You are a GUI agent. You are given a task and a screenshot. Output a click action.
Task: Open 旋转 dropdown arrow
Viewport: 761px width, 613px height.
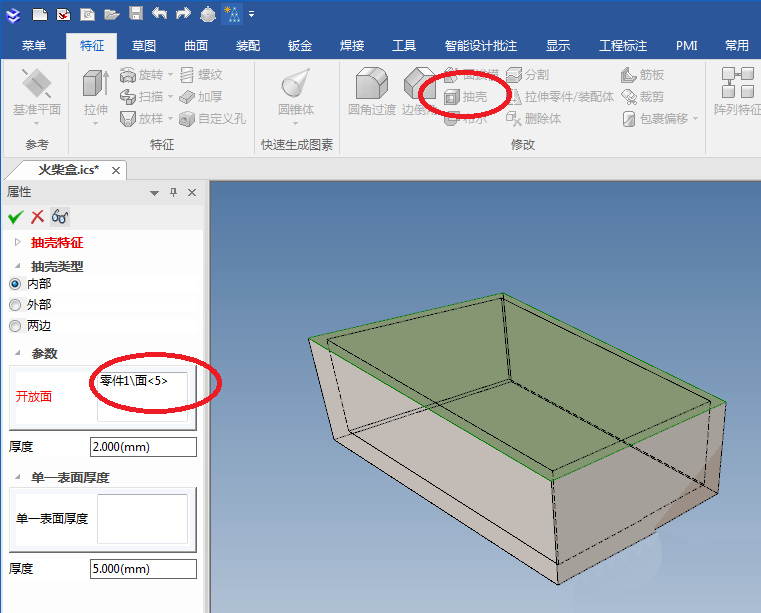170,75
